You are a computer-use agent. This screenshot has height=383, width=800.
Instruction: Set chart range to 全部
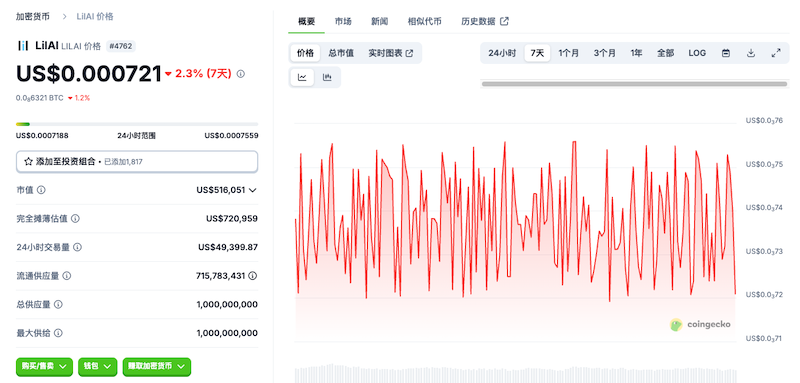[x=665, y=53]
